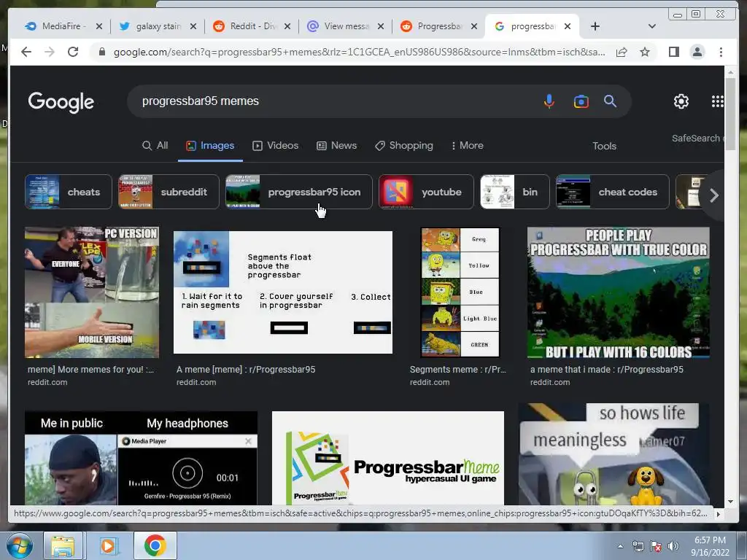Click the browser forward arrow
The height and width of the screenshot is (560, 747).
[50, 52]
